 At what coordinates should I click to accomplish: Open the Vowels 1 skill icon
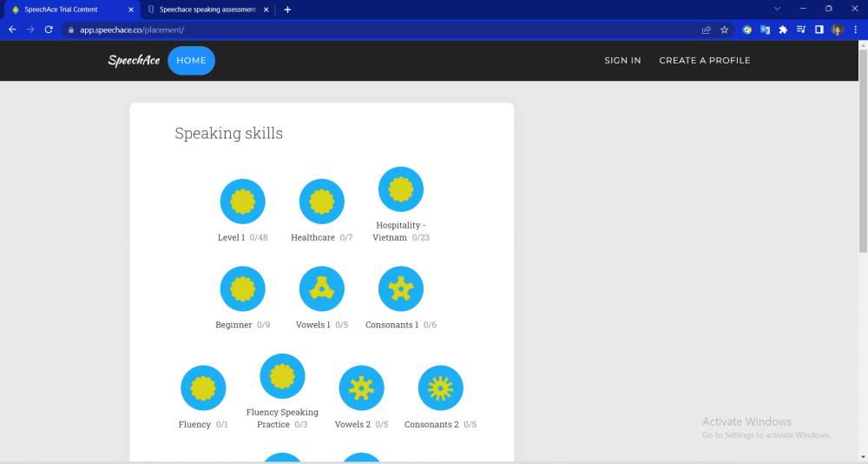pyautogui.click(x=322, y=288)
